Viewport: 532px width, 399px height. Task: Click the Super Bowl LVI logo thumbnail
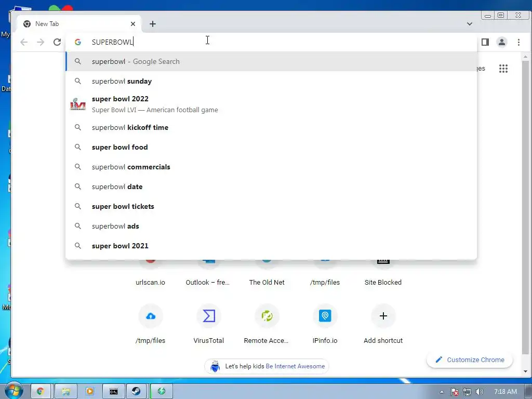78,104
